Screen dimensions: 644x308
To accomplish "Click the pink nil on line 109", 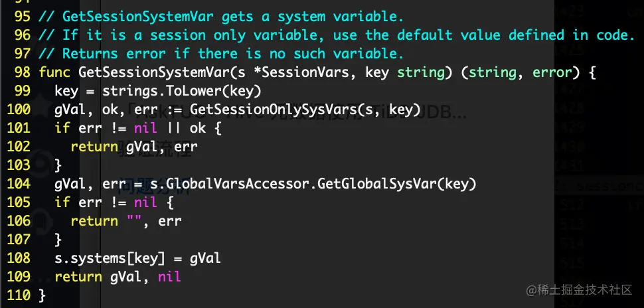I will (x=169, y=277).
